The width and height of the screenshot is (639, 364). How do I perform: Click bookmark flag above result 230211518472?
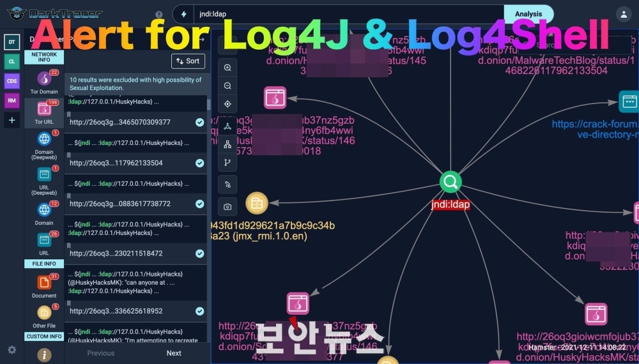[69, 245]
